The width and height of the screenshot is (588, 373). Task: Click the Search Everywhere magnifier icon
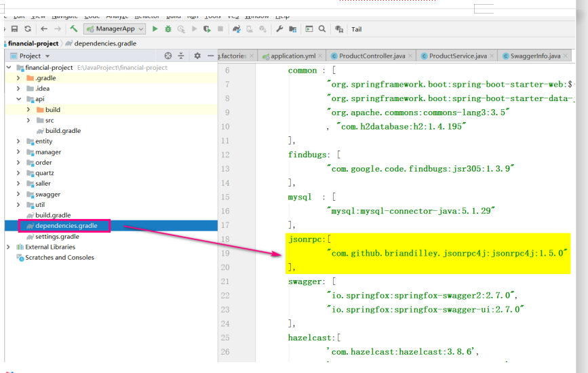[321, 29]
